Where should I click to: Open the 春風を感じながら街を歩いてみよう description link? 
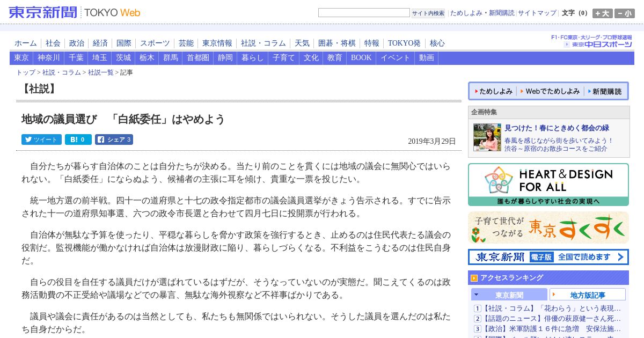(559, 144)
